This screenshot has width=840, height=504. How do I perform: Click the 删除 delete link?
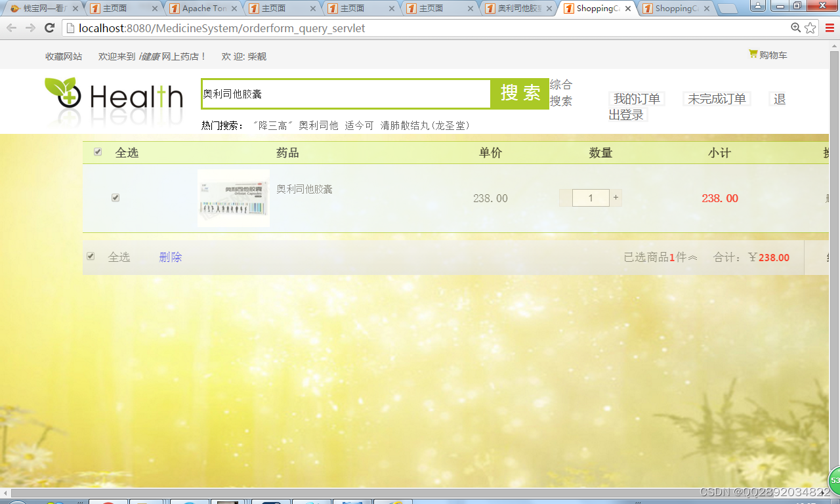(x=170, y=257)
